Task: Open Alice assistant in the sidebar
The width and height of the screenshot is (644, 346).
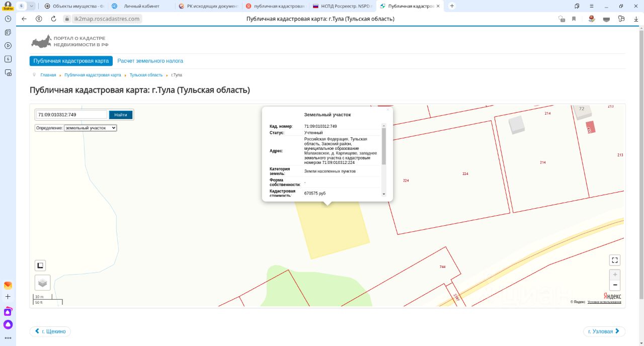Action: point(8,324)
